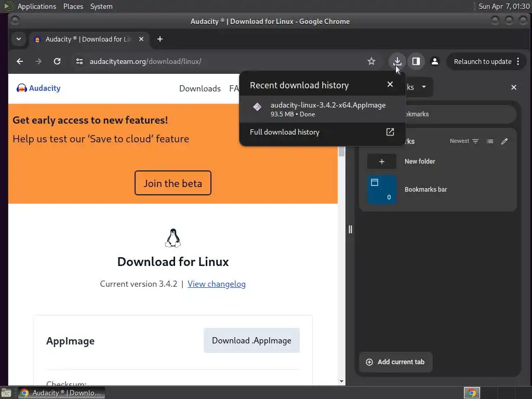Close the Audacity download tab
Image resolution: width=532 pixels, height=399 pixels.
click(x=141, y=39)
